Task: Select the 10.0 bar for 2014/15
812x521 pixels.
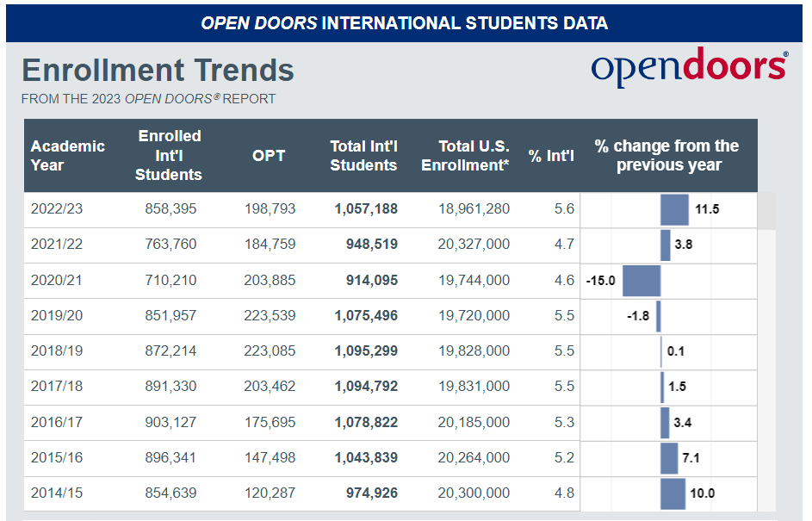Action: pyautogui.click(x=673, y=493)
